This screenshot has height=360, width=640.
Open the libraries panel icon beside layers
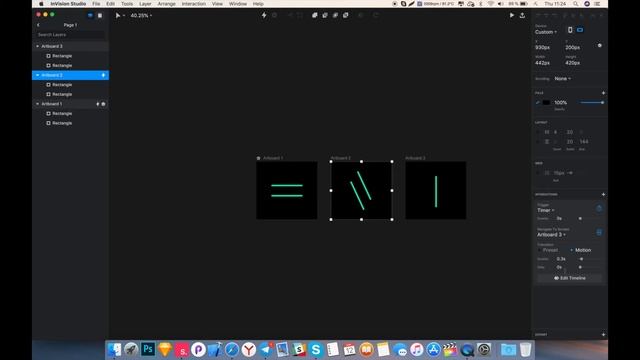pyautogui.click(x=100, y=16)
